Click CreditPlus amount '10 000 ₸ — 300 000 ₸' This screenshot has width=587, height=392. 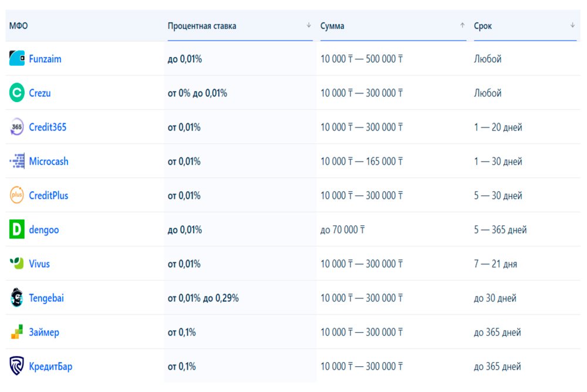(362, 195)
